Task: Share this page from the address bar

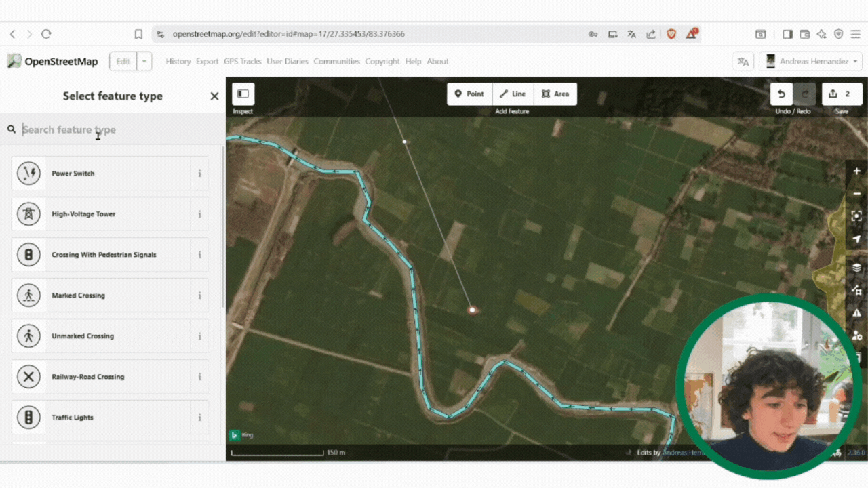Action: click(651, 34)
